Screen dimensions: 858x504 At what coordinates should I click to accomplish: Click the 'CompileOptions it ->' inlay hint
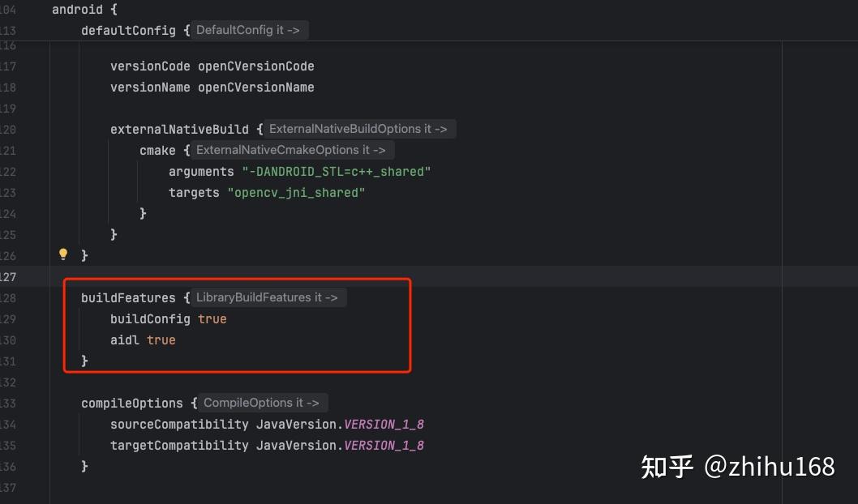(262, 403)
